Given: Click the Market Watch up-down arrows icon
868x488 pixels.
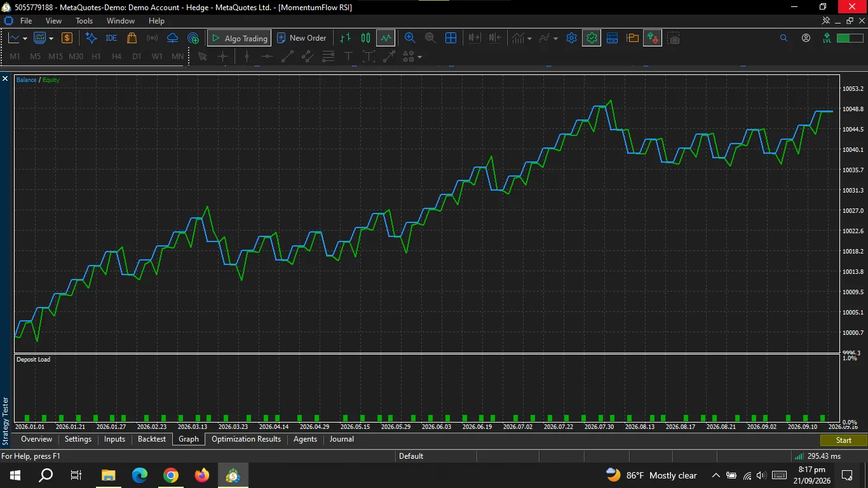Looking at the screenshot, I should (653, 38).
